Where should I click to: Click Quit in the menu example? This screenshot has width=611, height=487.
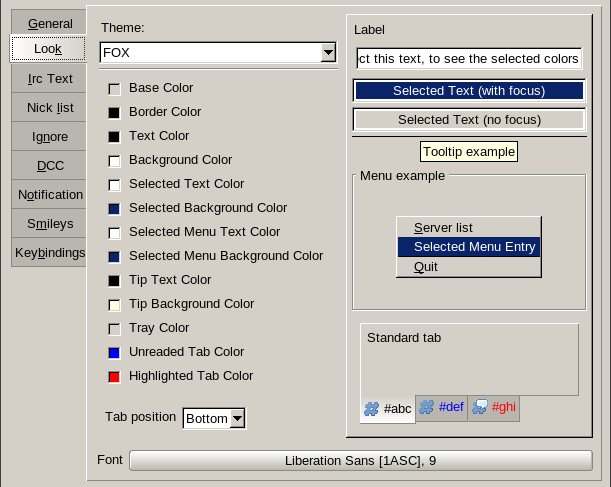click(x=469, y=267)
